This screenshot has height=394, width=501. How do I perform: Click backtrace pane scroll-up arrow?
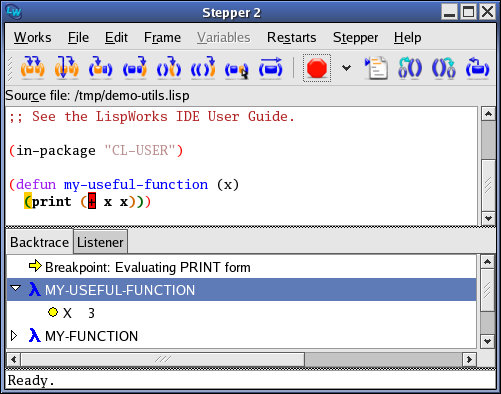[x=487, y=262]
